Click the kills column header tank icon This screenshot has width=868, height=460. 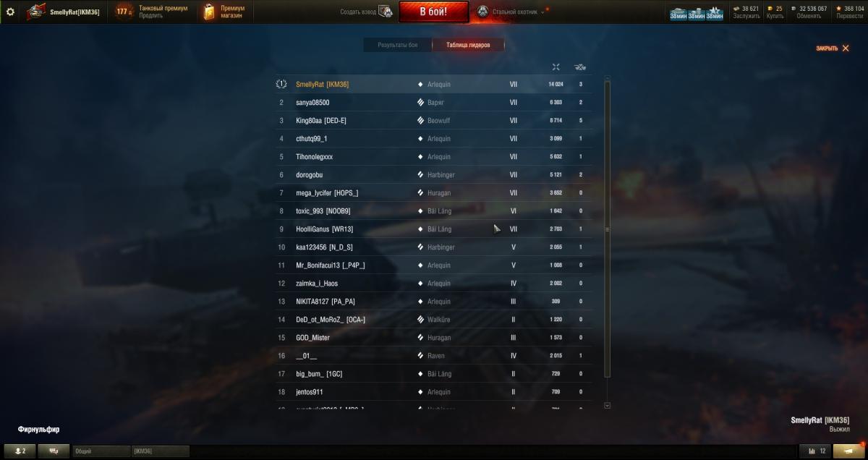[x=580, y=67]
